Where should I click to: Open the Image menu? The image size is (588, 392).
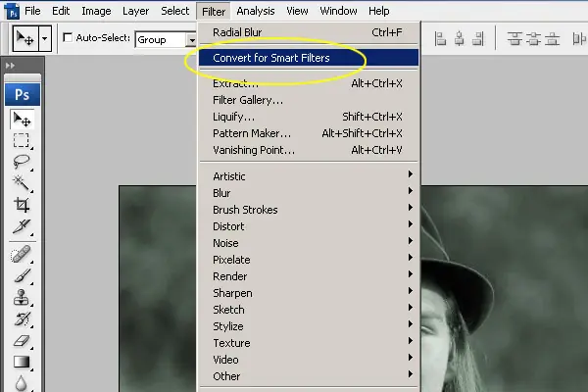click(x=96, y=11)
